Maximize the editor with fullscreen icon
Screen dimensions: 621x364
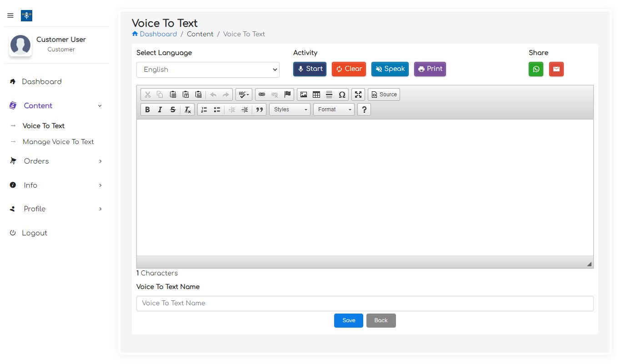(x=358, y=95)
